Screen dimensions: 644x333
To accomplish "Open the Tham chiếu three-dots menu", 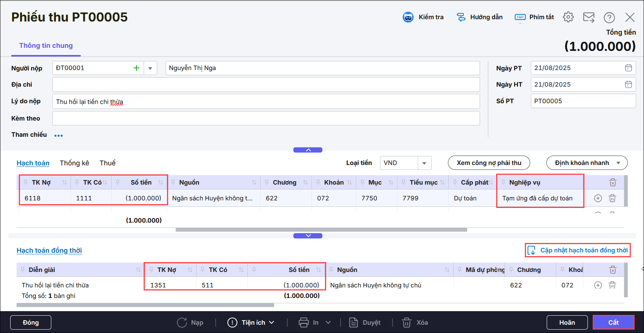I will click(58, 136).
